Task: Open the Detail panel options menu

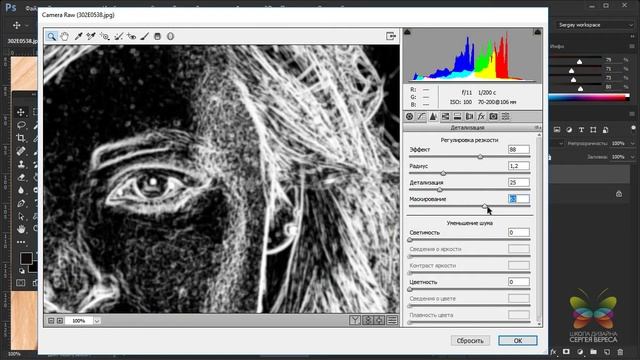Action: (538, 128)
